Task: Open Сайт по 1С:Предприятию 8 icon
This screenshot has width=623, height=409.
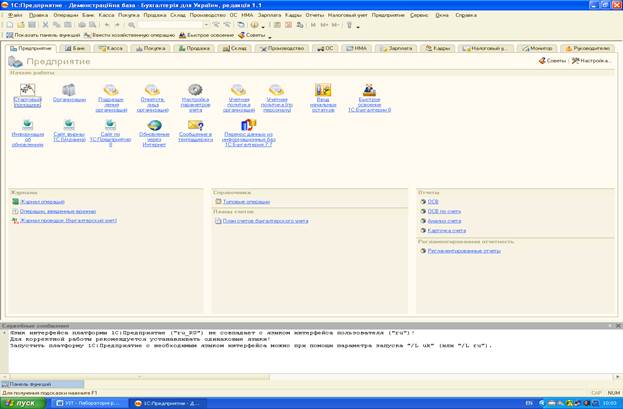Action: click(x=110, y=125)
